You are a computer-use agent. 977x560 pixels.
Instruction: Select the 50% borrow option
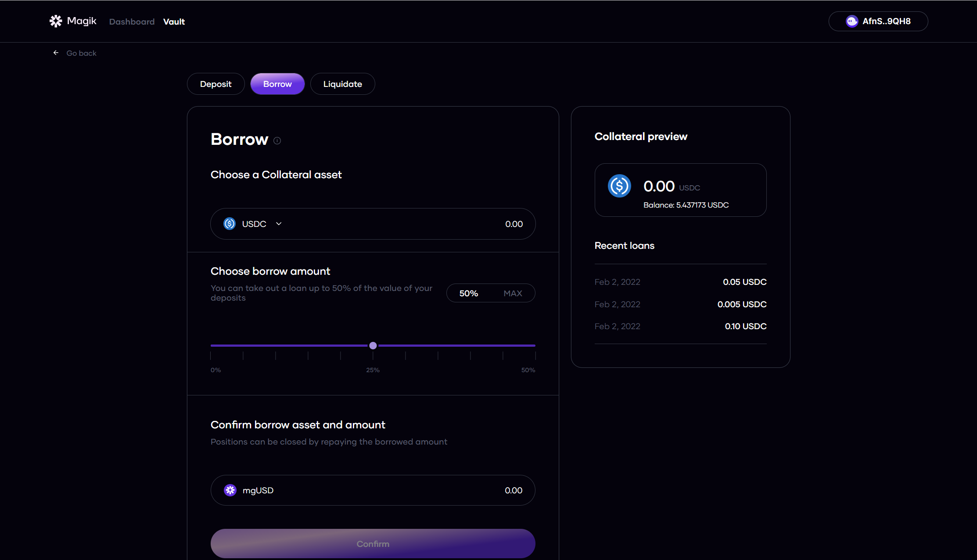(x=468, y=293)
